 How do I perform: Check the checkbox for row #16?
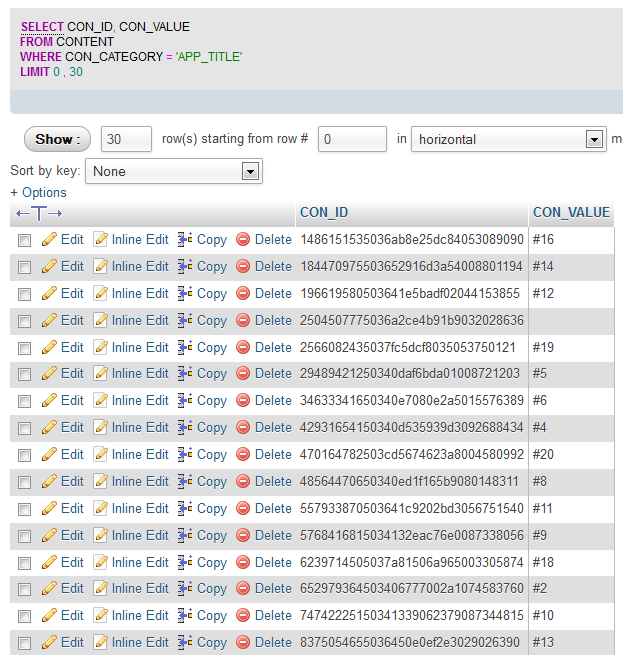coord(24,241)
